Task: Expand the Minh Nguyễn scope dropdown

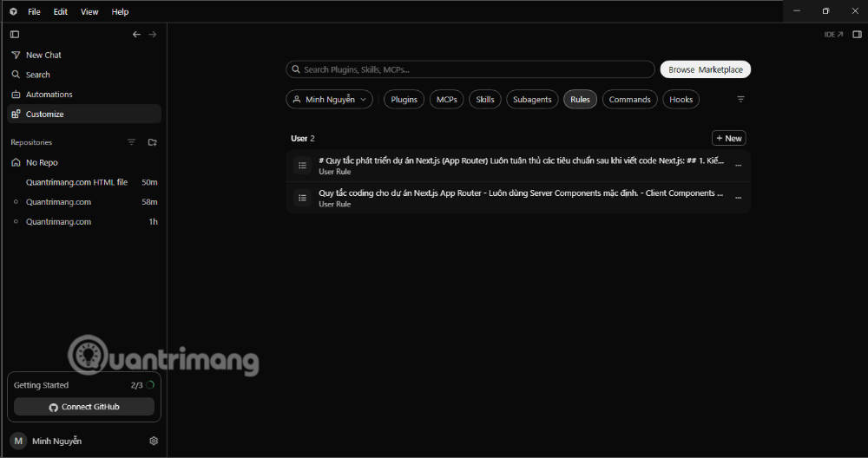Action: tap(329, 100)
